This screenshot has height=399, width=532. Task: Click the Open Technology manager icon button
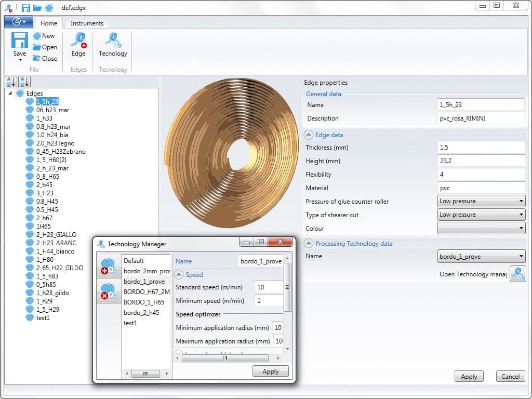tap(517, 274)
